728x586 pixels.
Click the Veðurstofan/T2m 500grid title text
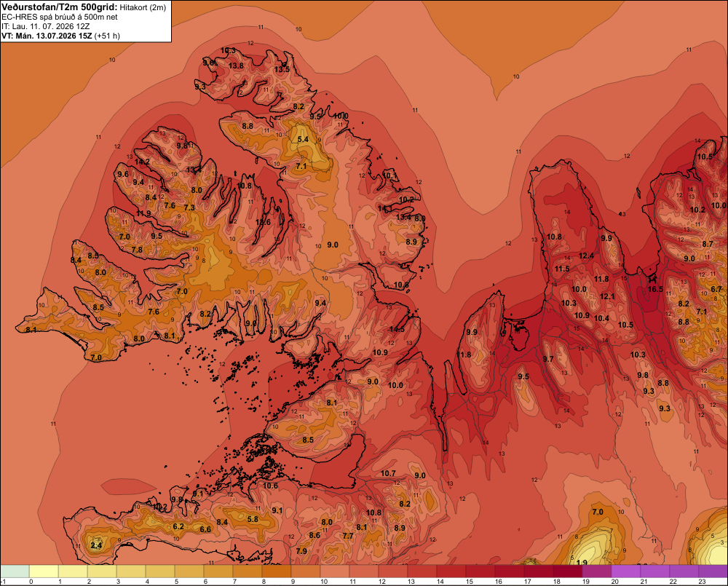coord(60,7)
